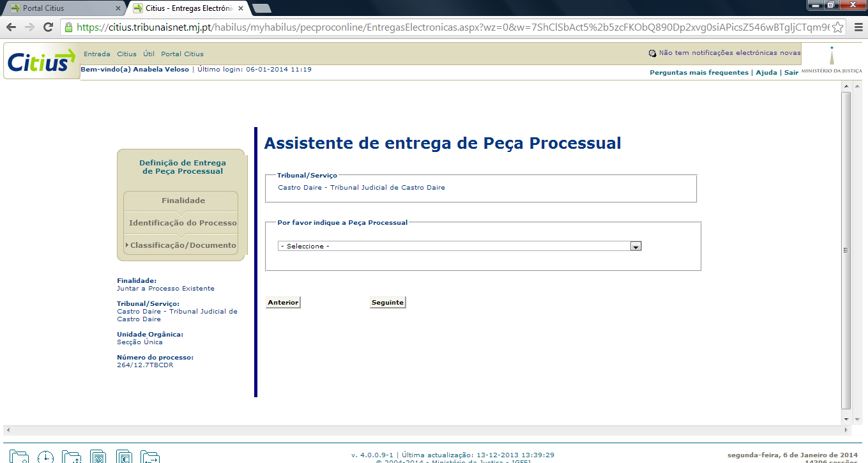This screenshot has width=868, height=463.
Task: Open Perguntas mais frequentes link
Action: (699, 73)
